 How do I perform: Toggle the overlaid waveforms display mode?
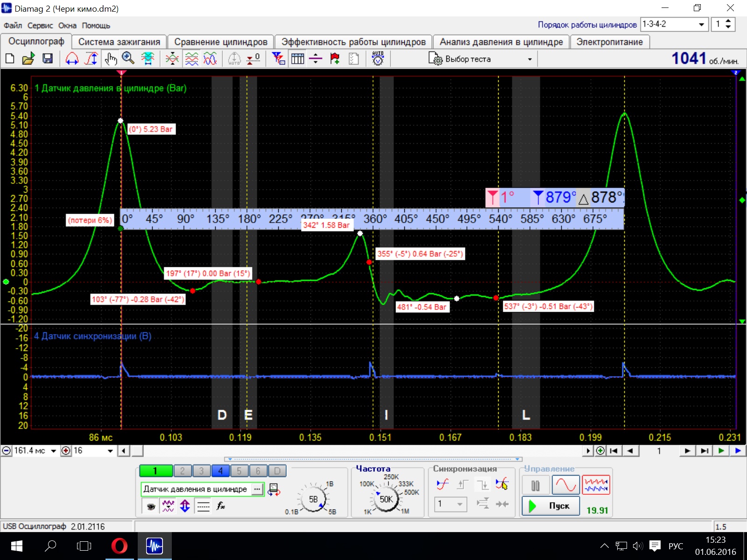pyautogui.click(x=210, y=59)
